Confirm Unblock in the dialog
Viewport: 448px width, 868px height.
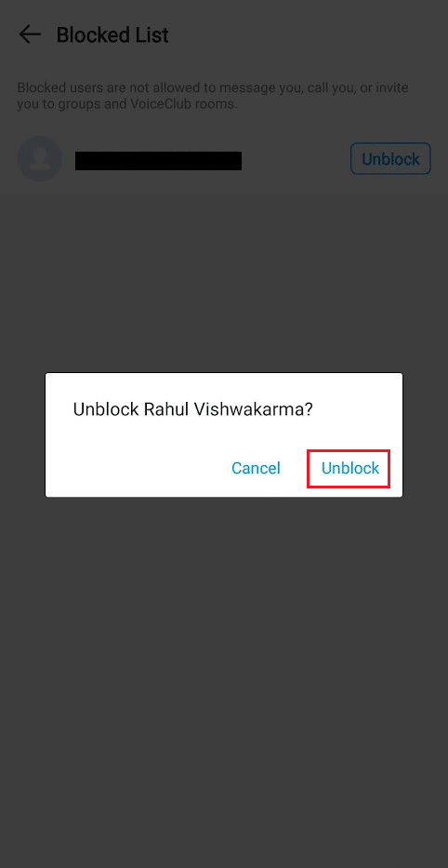[350, 468]
